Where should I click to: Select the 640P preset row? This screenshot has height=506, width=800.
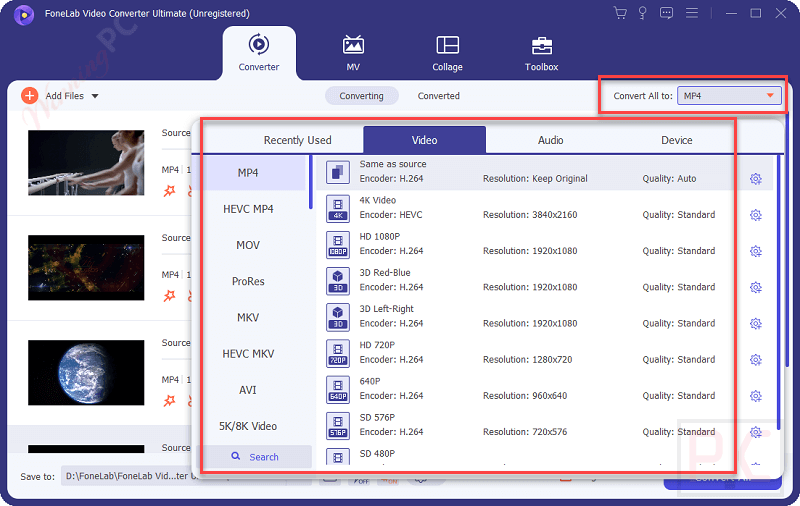(x=544, y=389)
